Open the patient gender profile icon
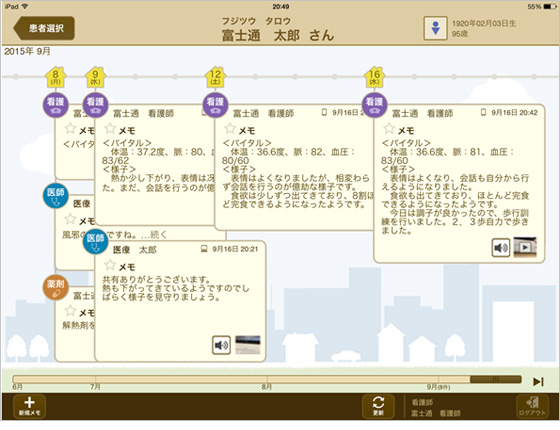 click(x=435, y=28)
